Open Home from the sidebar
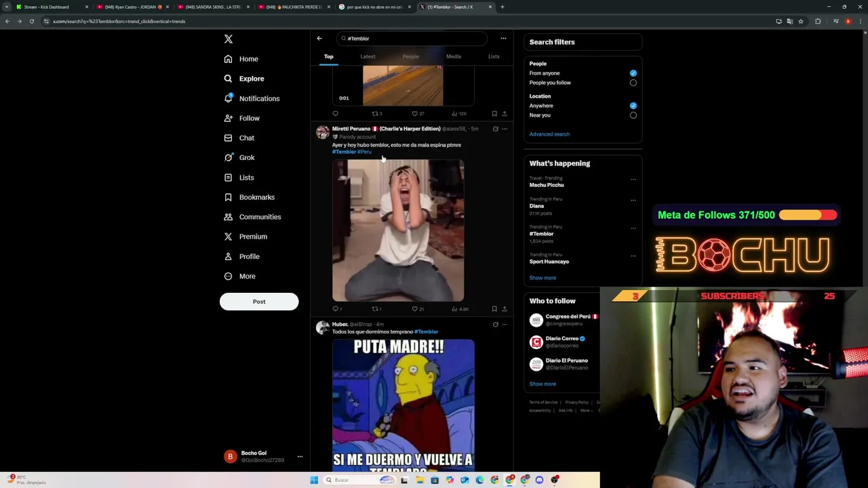The height and width of the screenshot is (488, 868). pyautogui.click(x=241, y=59)
